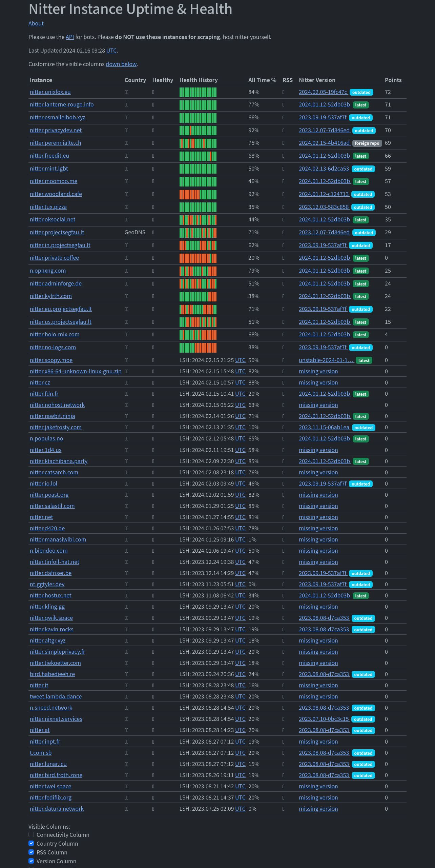Click the UTC link beside Last Updated
This screenshot has height=868, width=435.
click(111, 51)
